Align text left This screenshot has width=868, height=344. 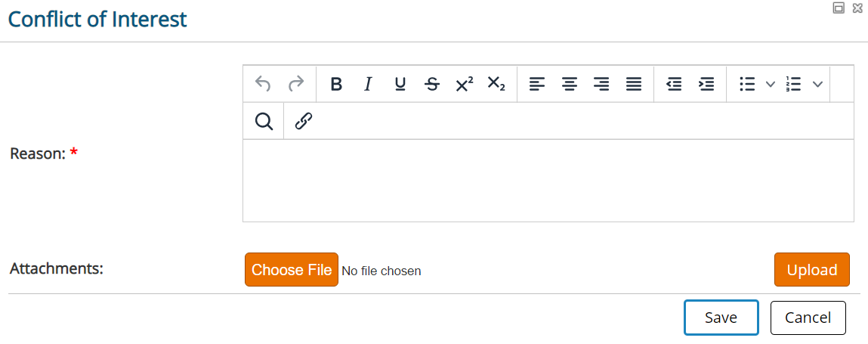(x=537, y=84)
